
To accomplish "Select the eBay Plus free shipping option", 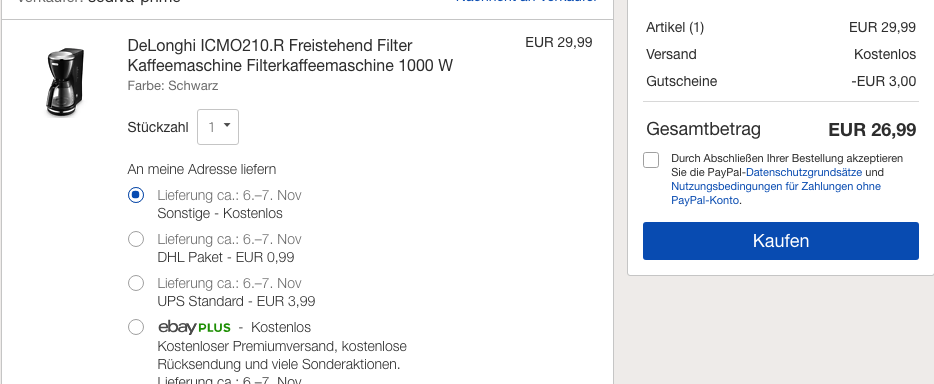I will coord(136,327).
